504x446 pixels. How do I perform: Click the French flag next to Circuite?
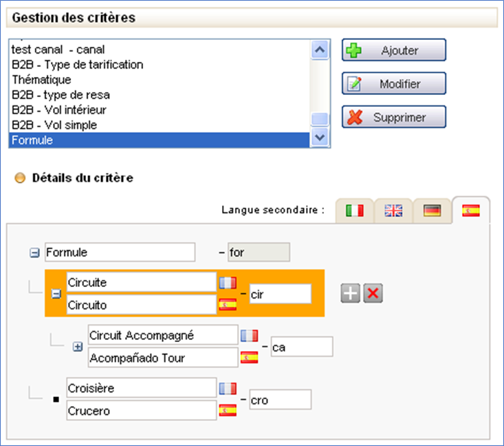[227, 282]
